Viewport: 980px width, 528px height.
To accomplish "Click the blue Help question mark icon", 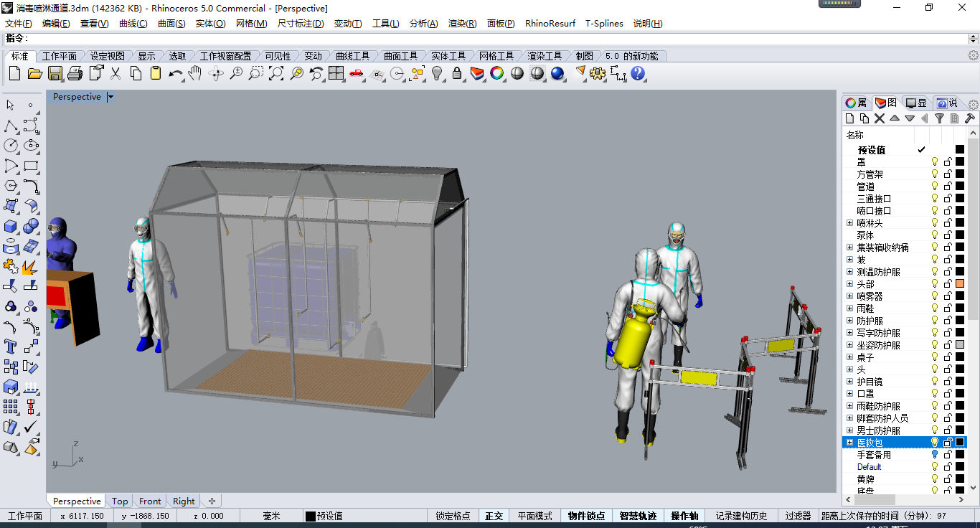I will (x=638, y=73).
